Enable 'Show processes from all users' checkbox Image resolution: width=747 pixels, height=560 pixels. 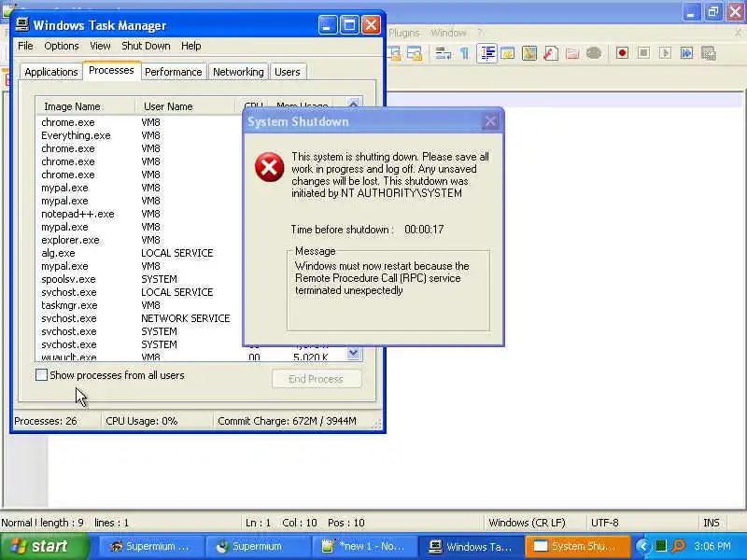(x=41, y=375)
